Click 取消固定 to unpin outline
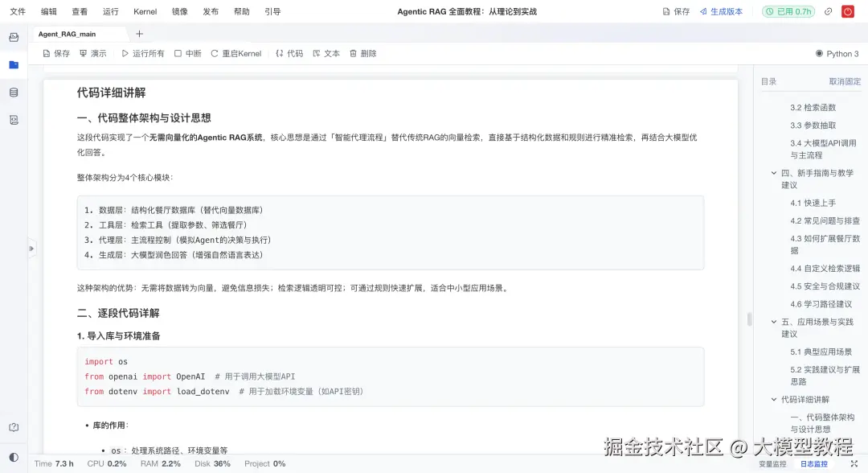This screenshot has width=868, height=473. pyautogui.click(x=845, y=81)
